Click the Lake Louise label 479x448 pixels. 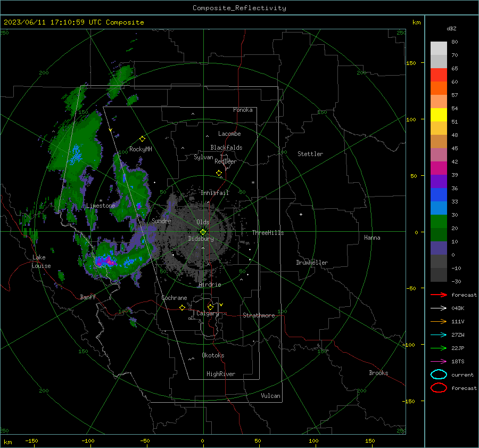pos(41,262)
